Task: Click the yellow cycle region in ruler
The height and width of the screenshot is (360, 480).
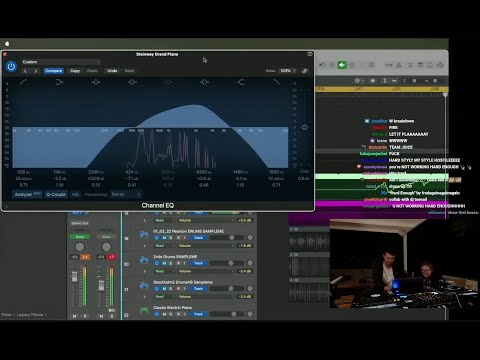Action: tap(382, 89)
